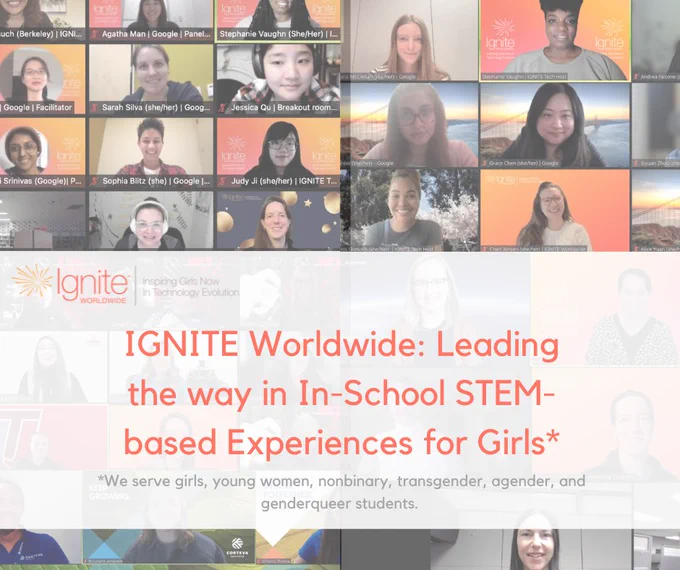
Task: Click the 'genderqueer students.' footnote line
Action: (x=339, y=504)
